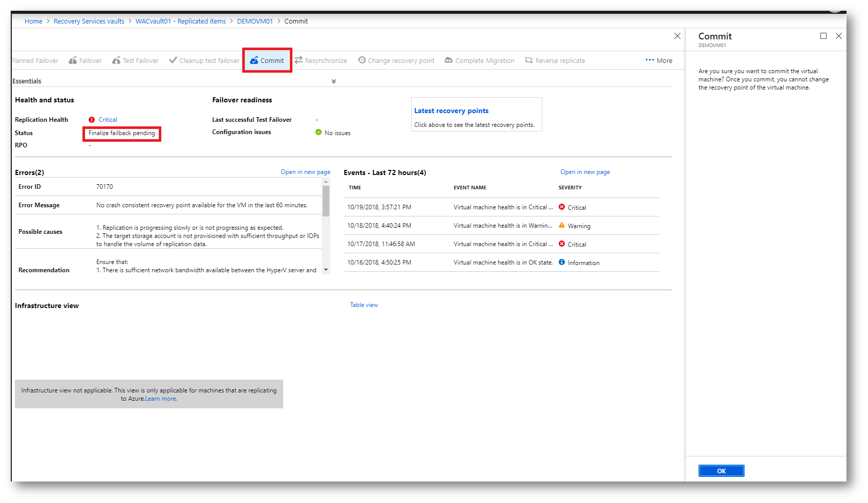The height and width of the screenshot is (503, 868).
Task: Click the EVENT NAME column header
Action: point(470,188)
